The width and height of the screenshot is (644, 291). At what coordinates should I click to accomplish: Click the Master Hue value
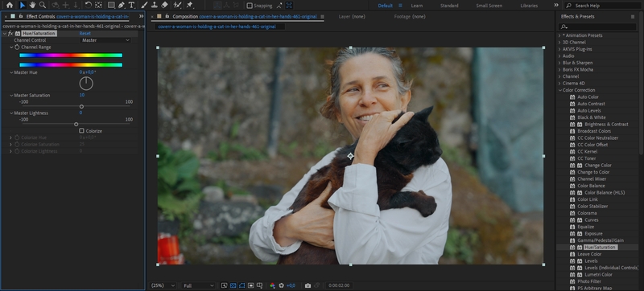88,72
